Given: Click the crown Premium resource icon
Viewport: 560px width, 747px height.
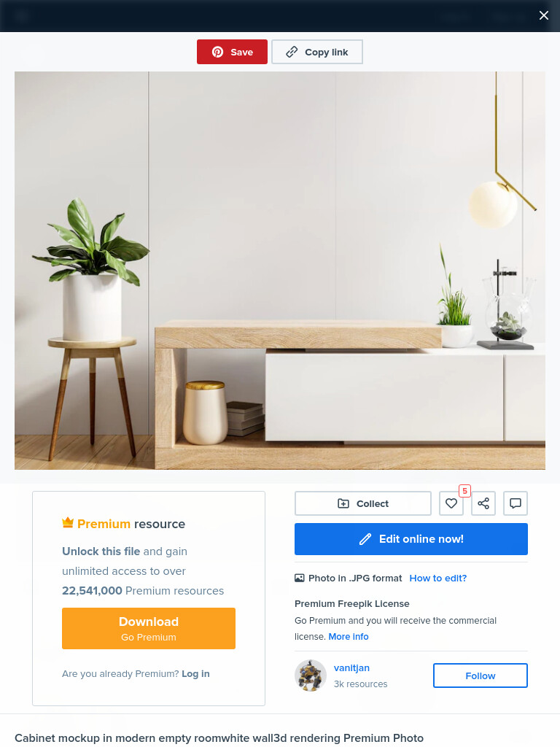Looking at the screenshot, I should 68,523.
